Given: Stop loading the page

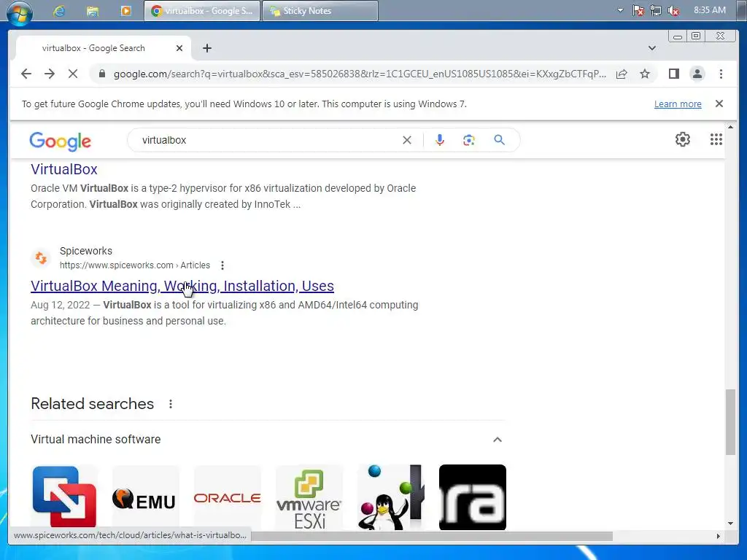Looking at the screenshot, I should click(x=73, y=74).
